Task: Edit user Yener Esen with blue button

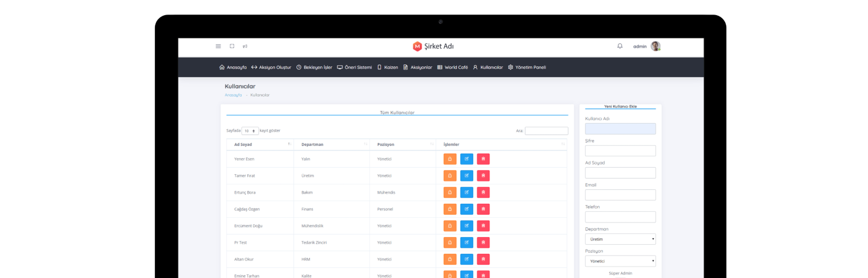Action: point(467,159)
